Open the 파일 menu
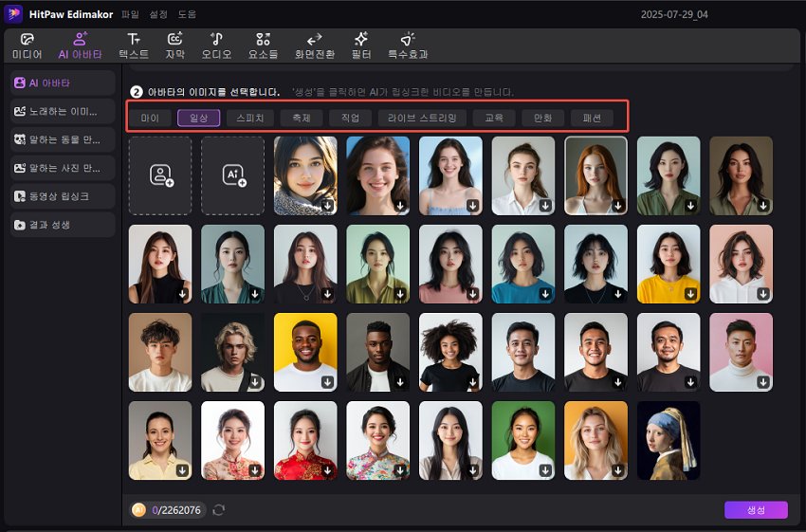 click(130, 14)
